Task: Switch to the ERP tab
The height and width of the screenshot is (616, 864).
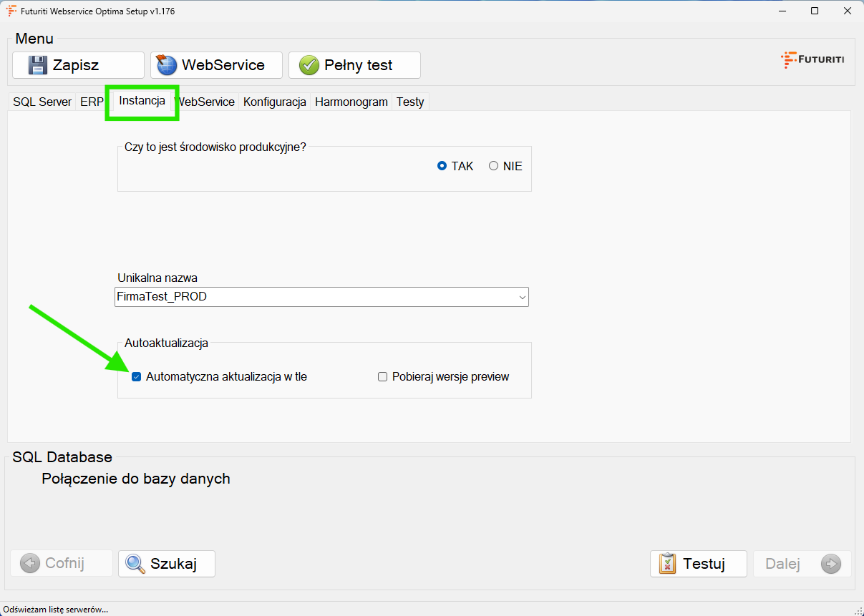Action: [91, 102]
